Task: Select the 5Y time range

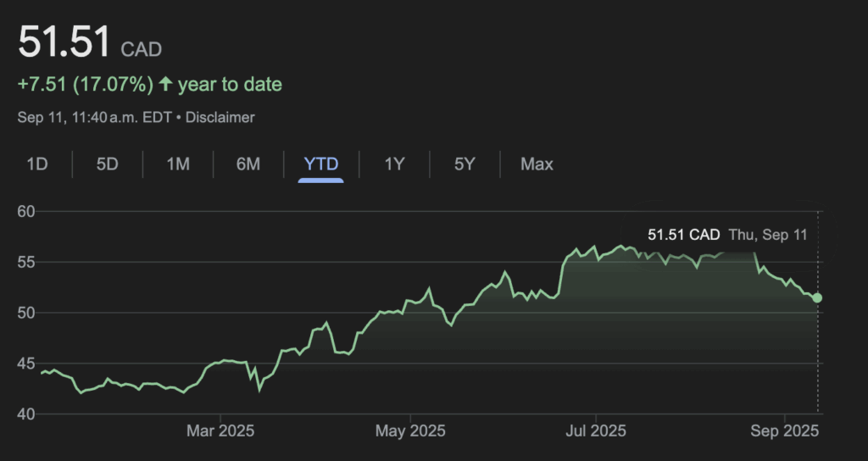Action: [x=464, y=164]
